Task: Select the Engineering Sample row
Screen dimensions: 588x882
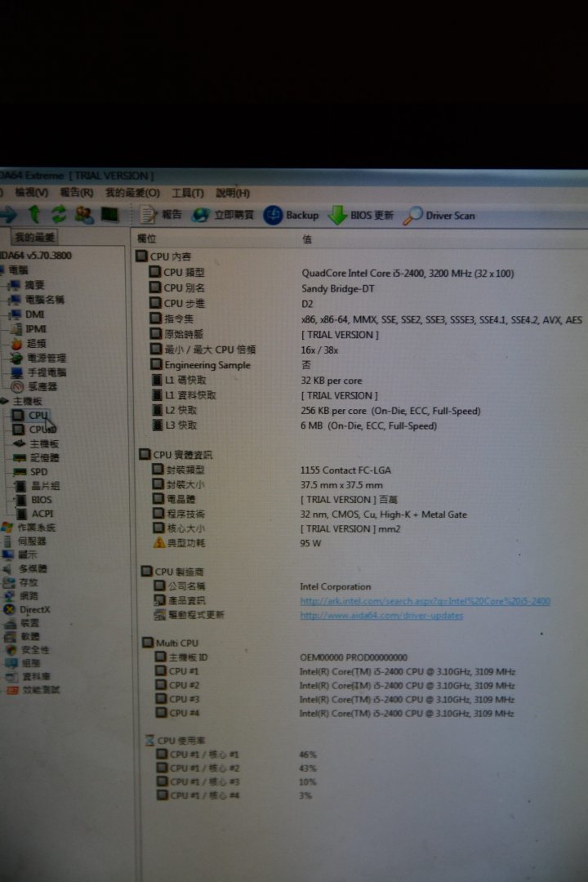Action: click(230, 364)
